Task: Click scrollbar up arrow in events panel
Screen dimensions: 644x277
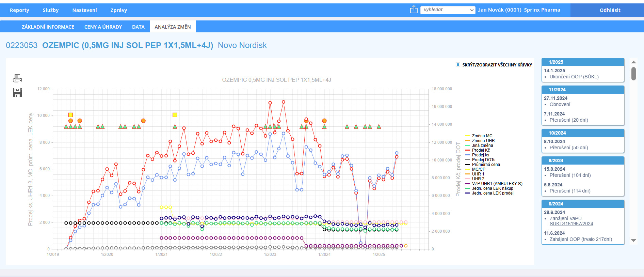Action: (633, 62)
